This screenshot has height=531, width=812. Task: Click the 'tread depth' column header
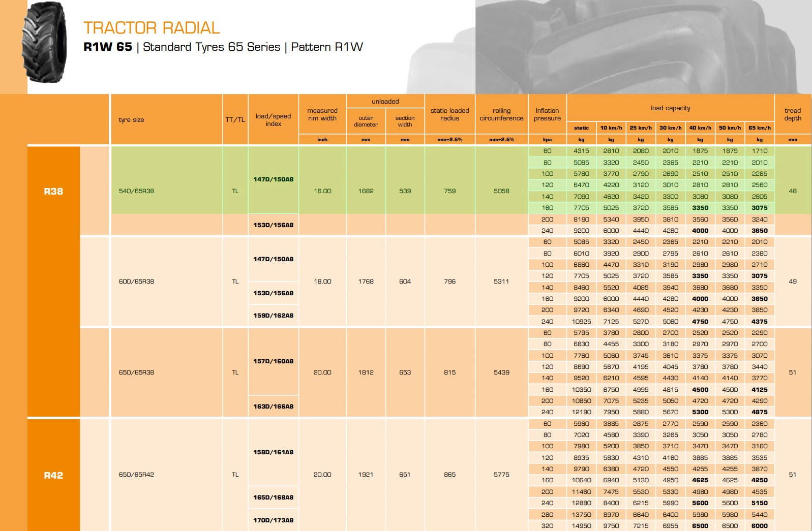[x=792, y=114]
